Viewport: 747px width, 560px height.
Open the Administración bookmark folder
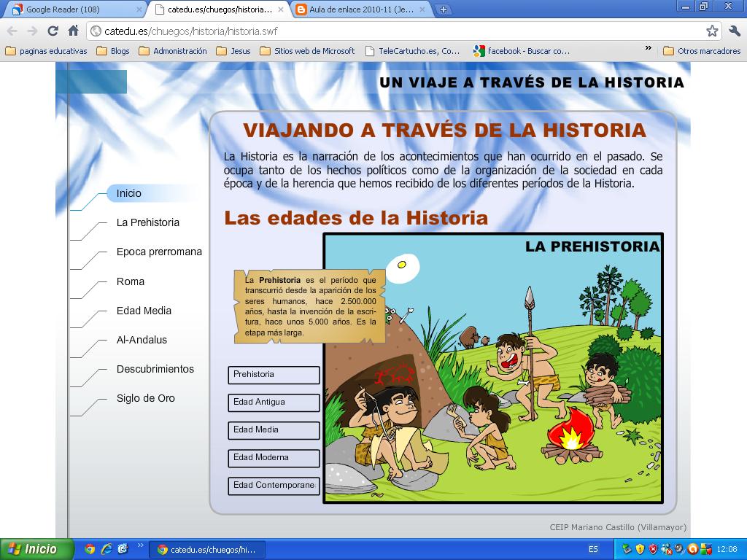(x=173, y=51)
